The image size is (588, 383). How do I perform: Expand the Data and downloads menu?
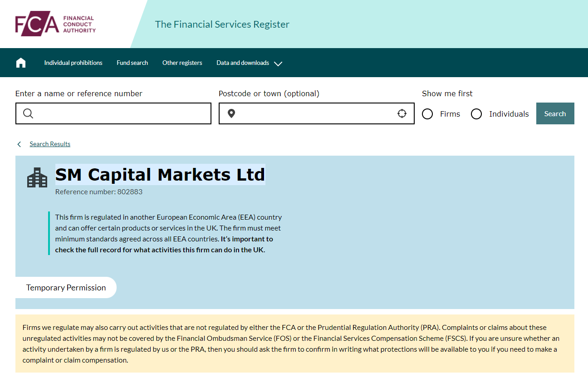click(249, 63)
